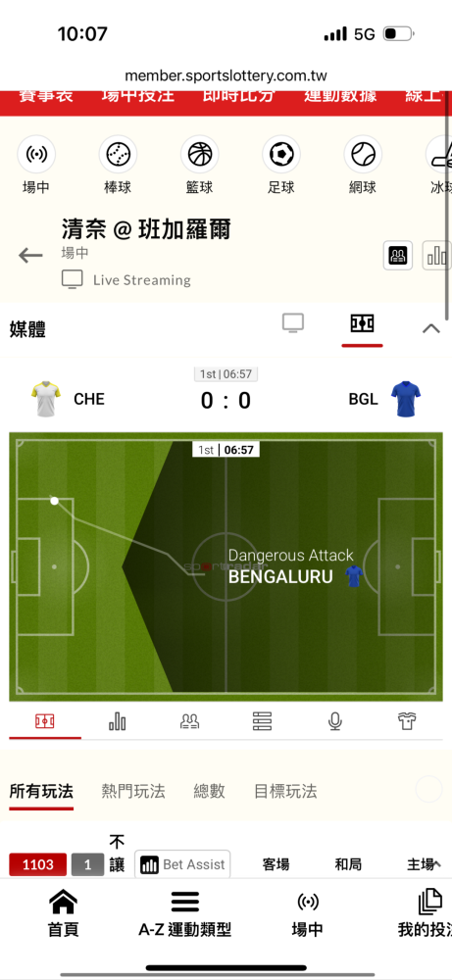
Task: Click the Bet Assist button
Action: 182,864
